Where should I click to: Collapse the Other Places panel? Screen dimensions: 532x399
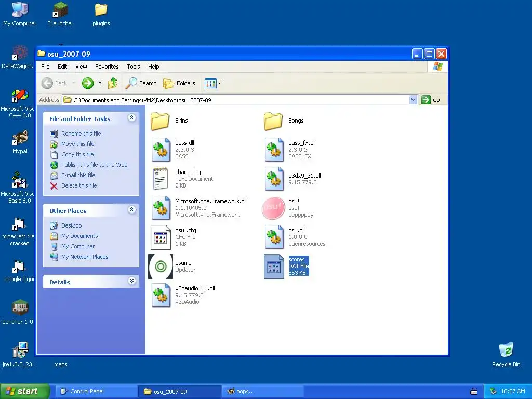click(x=131, y=210)
